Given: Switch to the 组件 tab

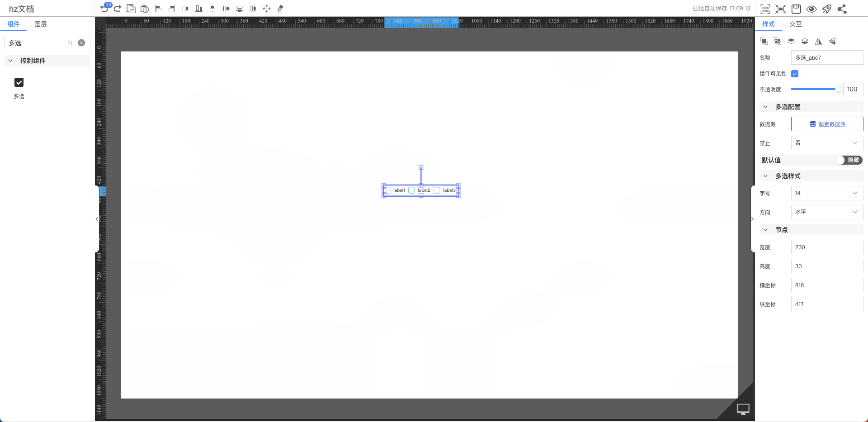Looking at the screenshot, I should pos(14,24).
